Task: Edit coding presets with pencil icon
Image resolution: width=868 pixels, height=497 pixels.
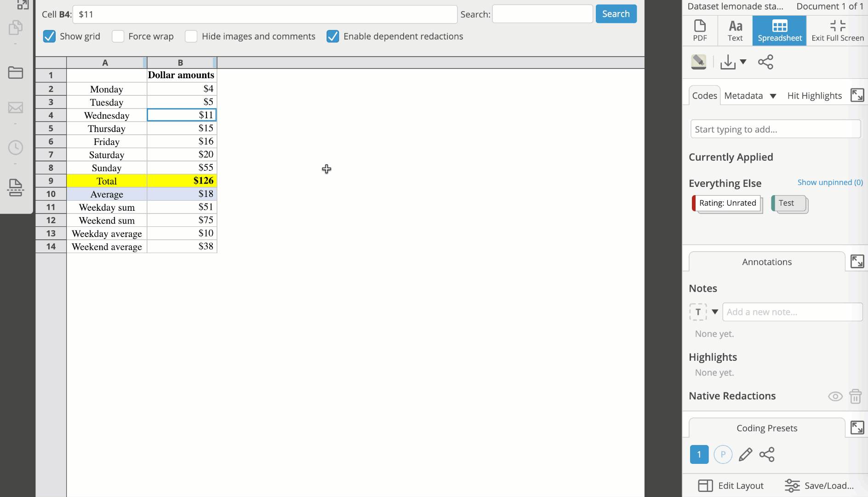Action: click(745, 454)
